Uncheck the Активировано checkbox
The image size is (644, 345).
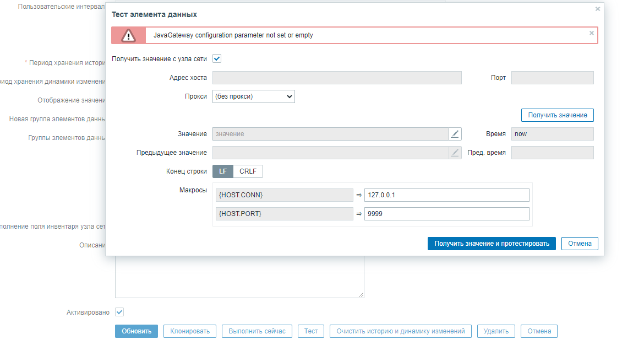click(119, 312)
